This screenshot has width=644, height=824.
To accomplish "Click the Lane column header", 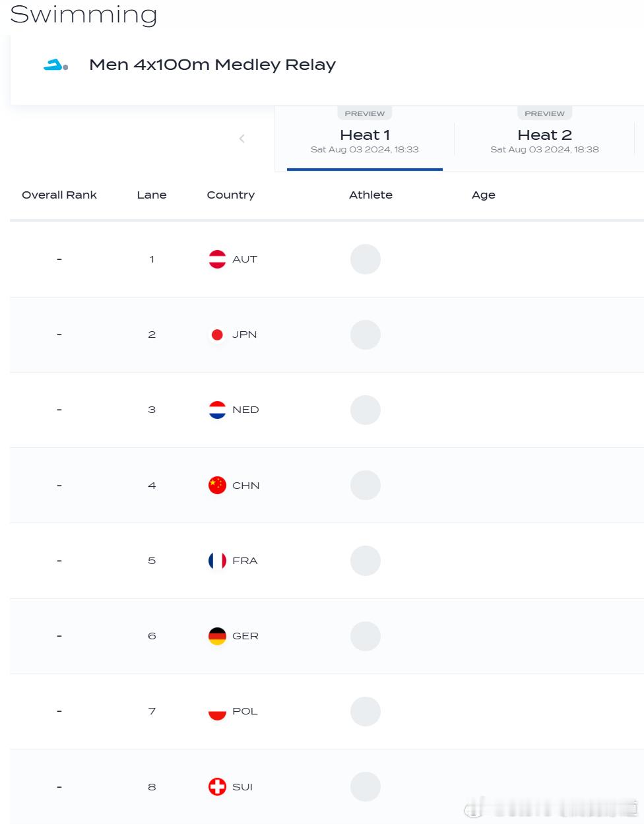I will point(152,195).
